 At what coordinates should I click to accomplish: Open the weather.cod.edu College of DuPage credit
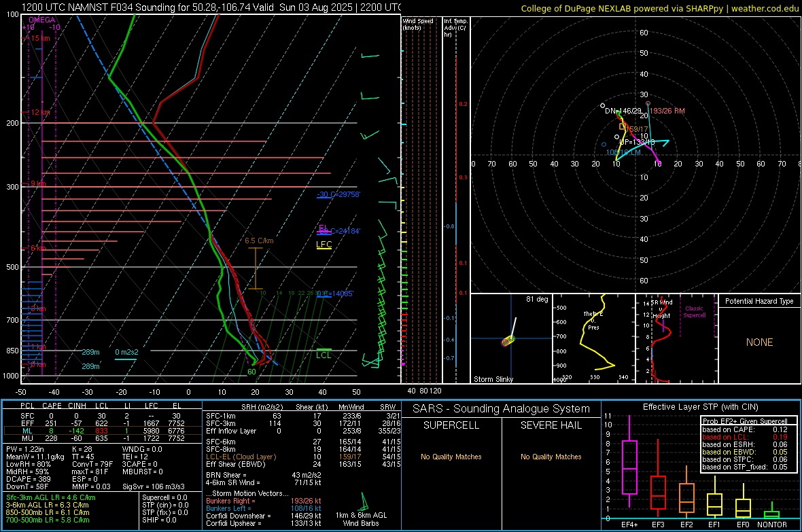[659, 8]
